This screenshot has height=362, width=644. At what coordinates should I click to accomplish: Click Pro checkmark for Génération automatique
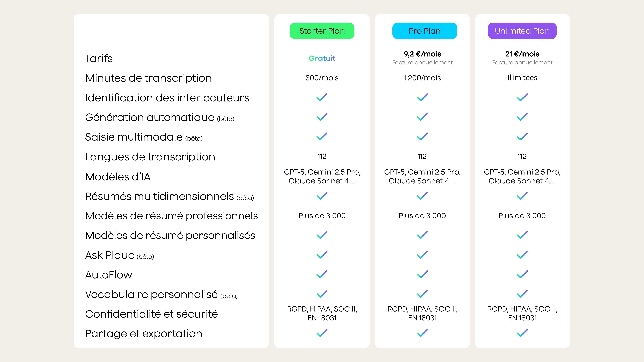point(422,117)
